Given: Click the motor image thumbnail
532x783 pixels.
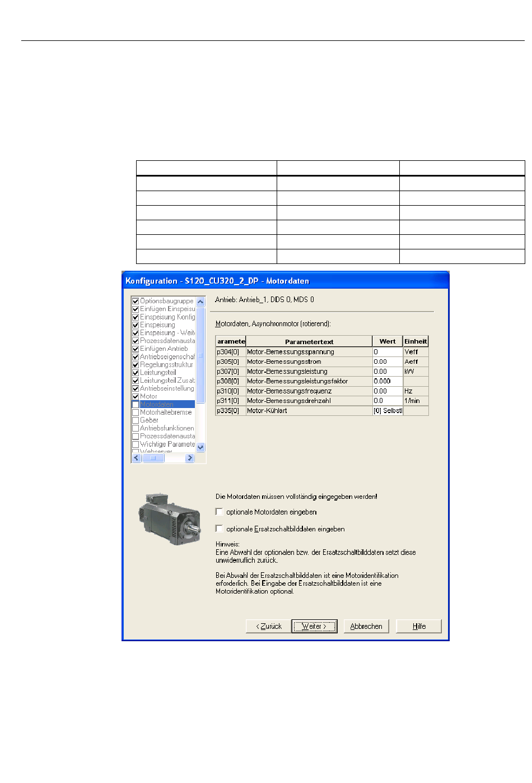Looking at the screenshot, I should click(169, 519).
